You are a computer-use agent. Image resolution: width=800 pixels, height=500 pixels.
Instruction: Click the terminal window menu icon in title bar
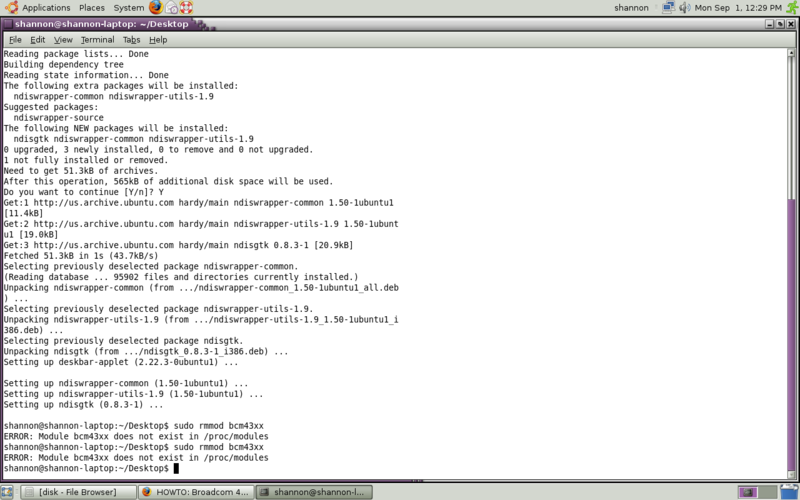click(8, 24)
